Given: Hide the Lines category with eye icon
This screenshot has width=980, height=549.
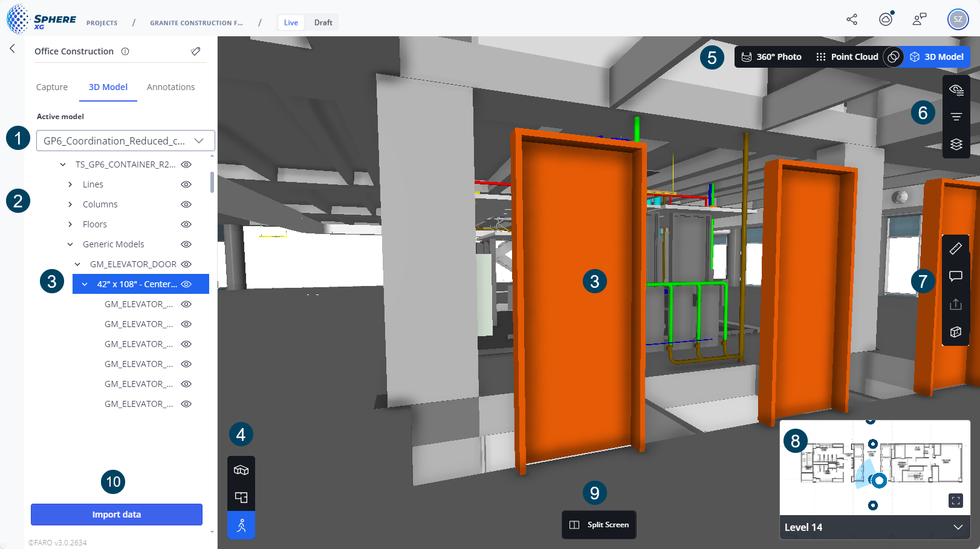Looking at the screenshot, I should coord(186,184).
